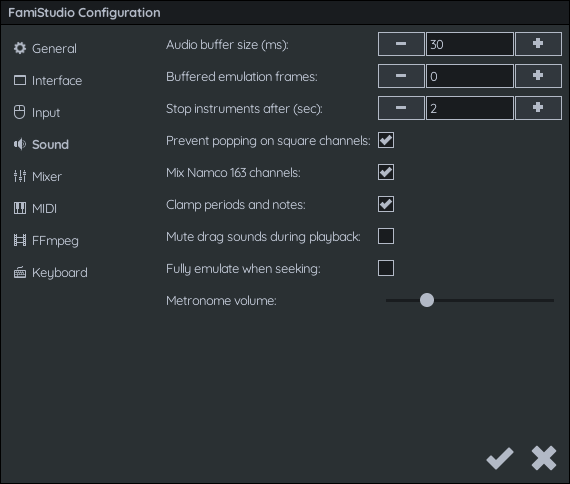Click the Mixer sliders icon
Screen dimensions: 570x484
pyautogui.click(x=20, y=176)
